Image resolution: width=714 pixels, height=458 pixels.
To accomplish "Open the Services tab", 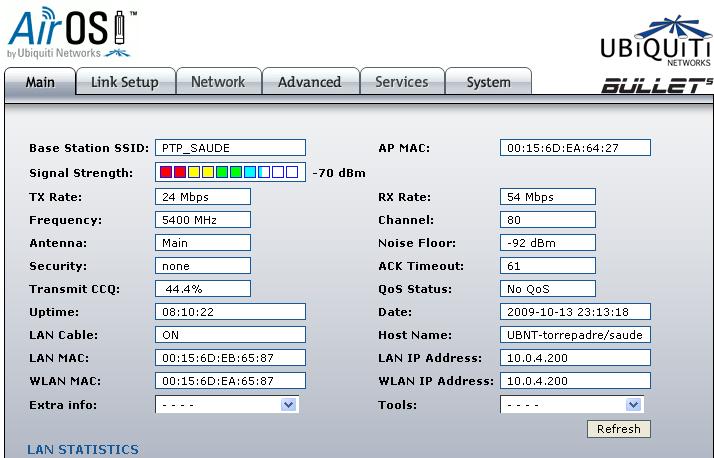I will (402, 82).
